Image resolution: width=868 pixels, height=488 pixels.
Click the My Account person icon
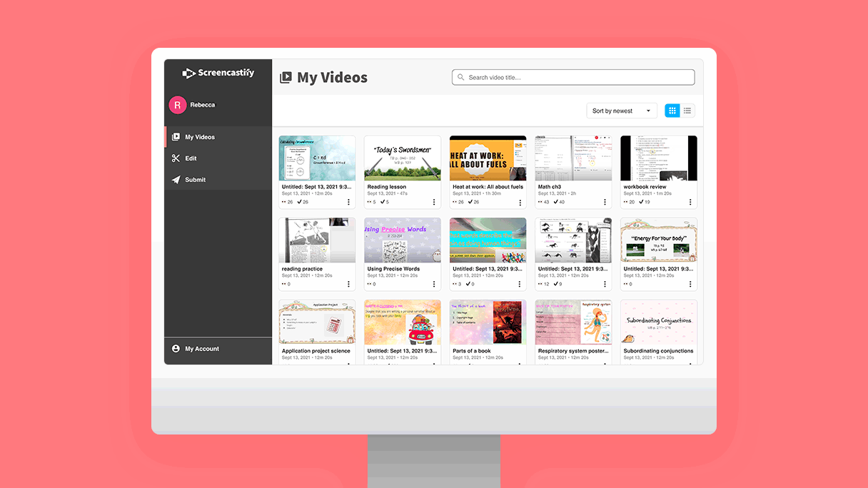pyautogui.click(x=176, y=349)
